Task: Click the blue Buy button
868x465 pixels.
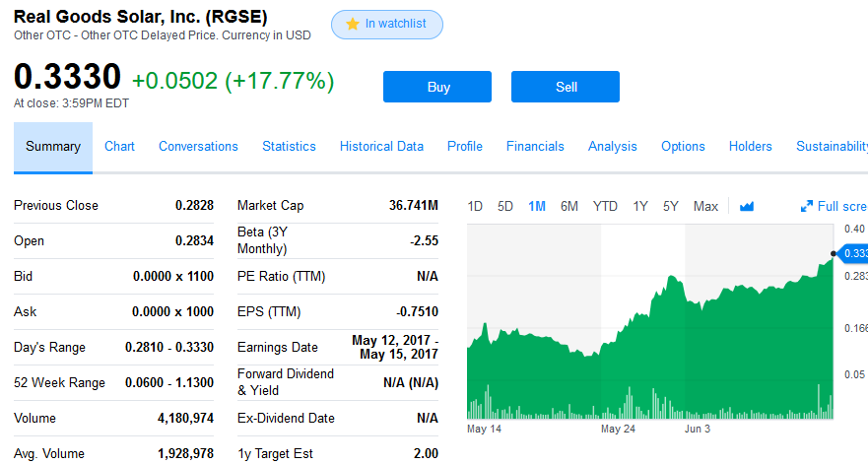Action: pyautogui.click(x=437, y=87)
